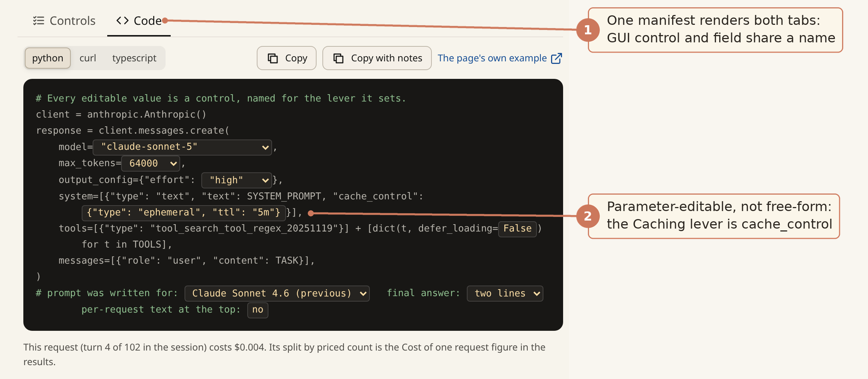
Task: Click the 'for t in TOOLS],' code line
Action: (x=127, y=244)
